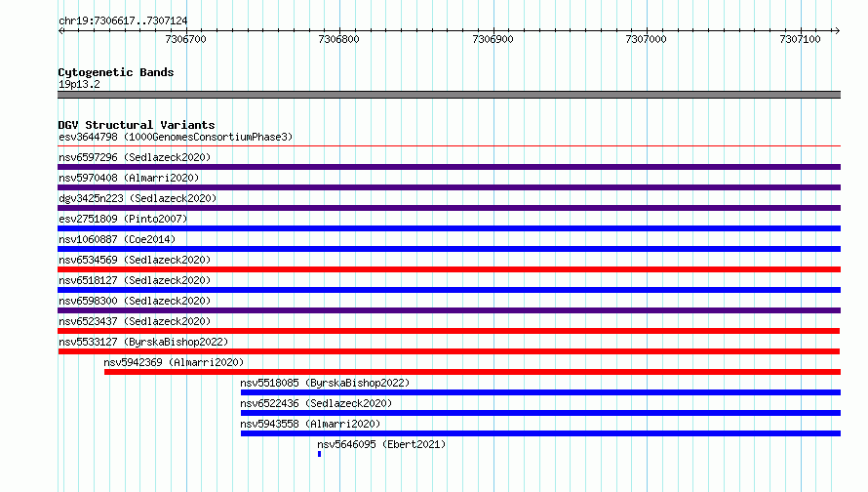Open esv2751809 (Pinto2007) label
This screenshot has width=868, height=492.
pos(123,219)
